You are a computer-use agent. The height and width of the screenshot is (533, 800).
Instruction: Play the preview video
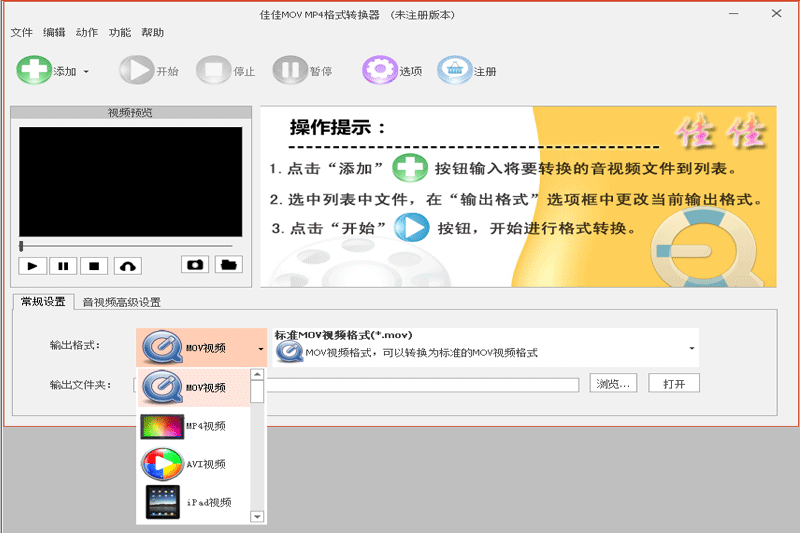tap(33, 266)
